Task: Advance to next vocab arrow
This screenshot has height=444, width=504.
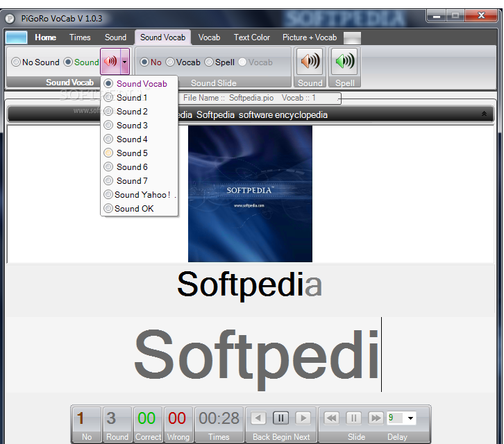Action: coord(303,418)
